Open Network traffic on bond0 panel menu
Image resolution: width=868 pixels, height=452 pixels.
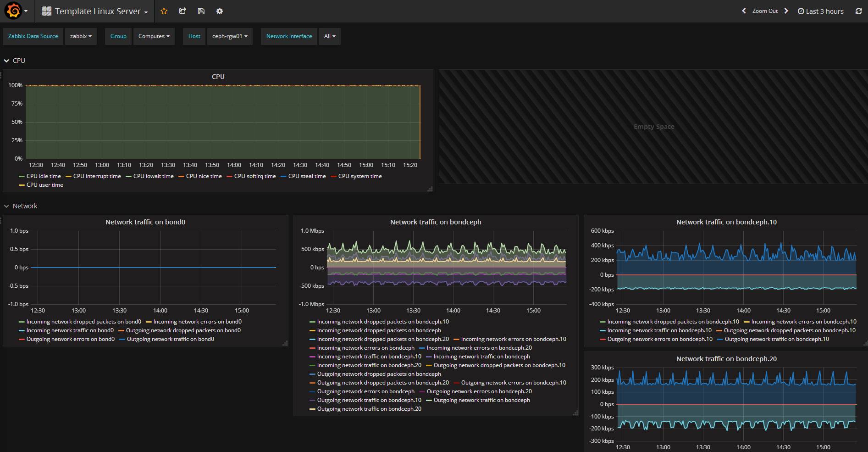[x=145, y=222]
